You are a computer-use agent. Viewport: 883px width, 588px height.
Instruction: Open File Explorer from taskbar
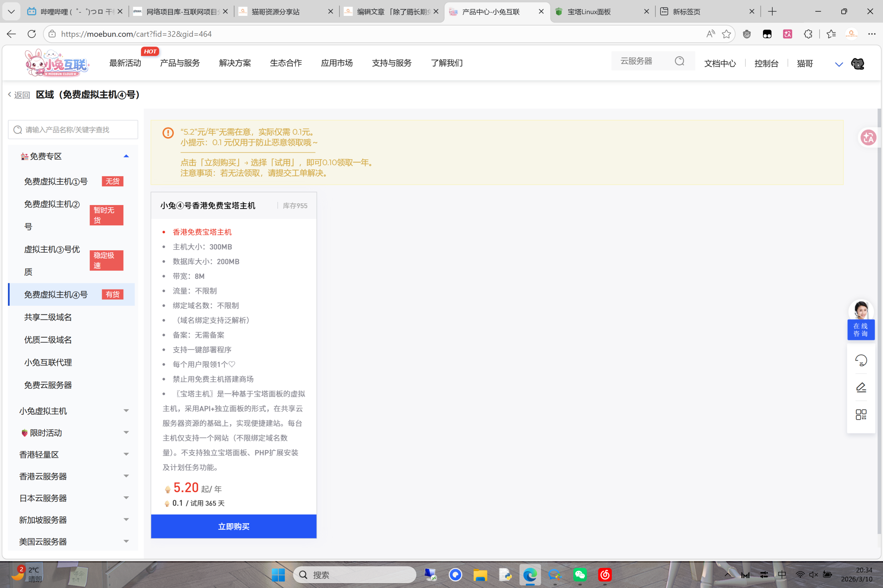coord(480,575)
